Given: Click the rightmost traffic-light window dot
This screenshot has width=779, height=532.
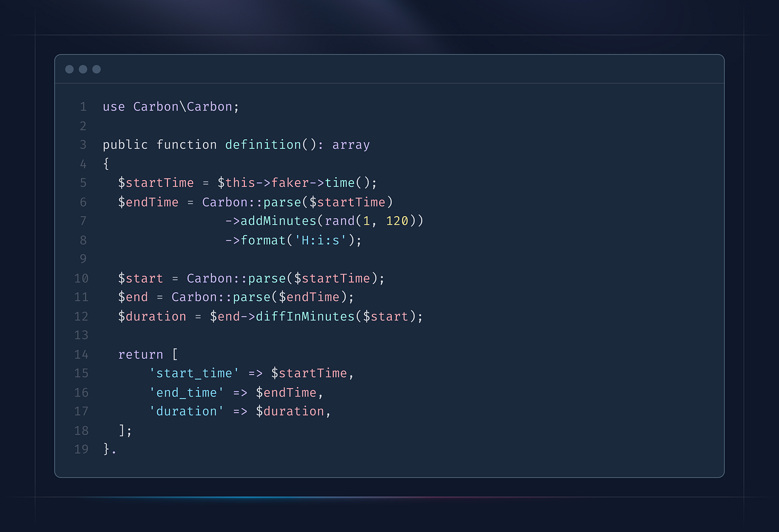Looking at the screenshot, I should pyautogui.click(x=96, y=69).
